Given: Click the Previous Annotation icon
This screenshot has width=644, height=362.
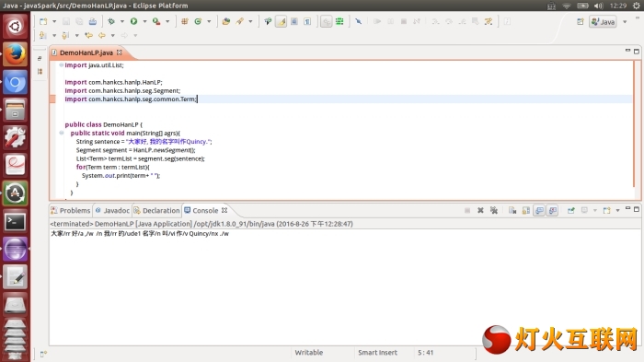Looking at the screenshot, I should [x=65, y=35].
